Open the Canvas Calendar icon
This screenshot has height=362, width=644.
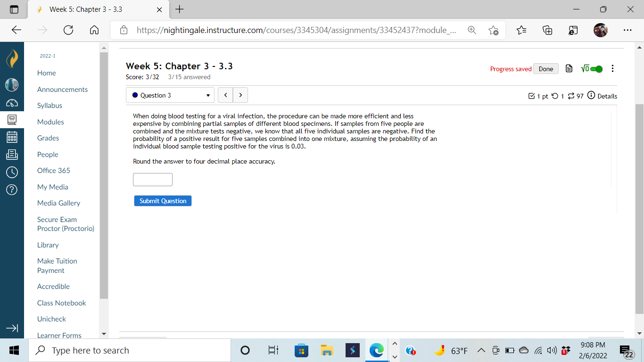tap(12, 137)
